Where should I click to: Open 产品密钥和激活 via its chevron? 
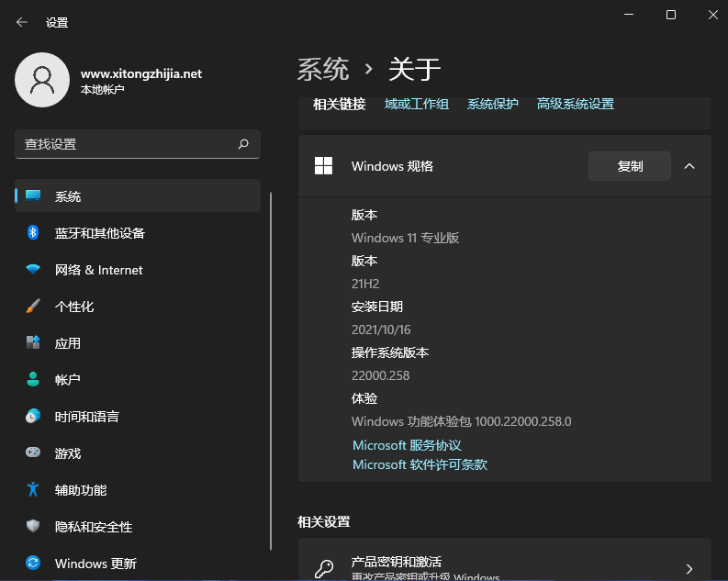click(689, 568)
